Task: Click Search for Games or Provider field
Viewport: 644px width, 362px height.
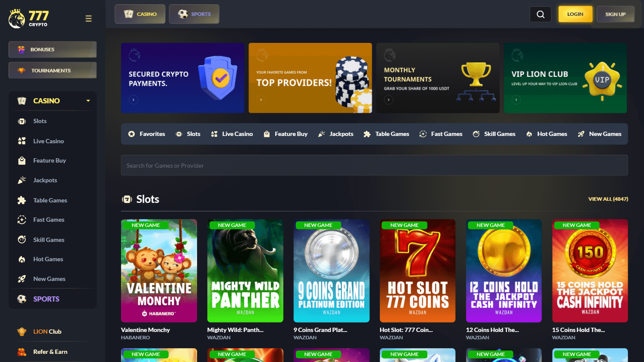Action: coord(374,165)
